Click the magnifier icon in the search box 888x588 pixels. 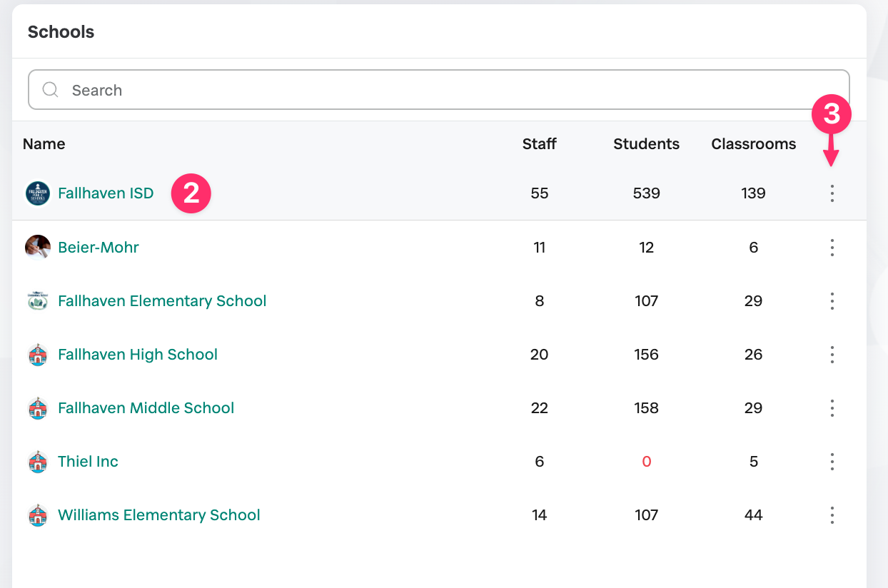pos(51,90)
